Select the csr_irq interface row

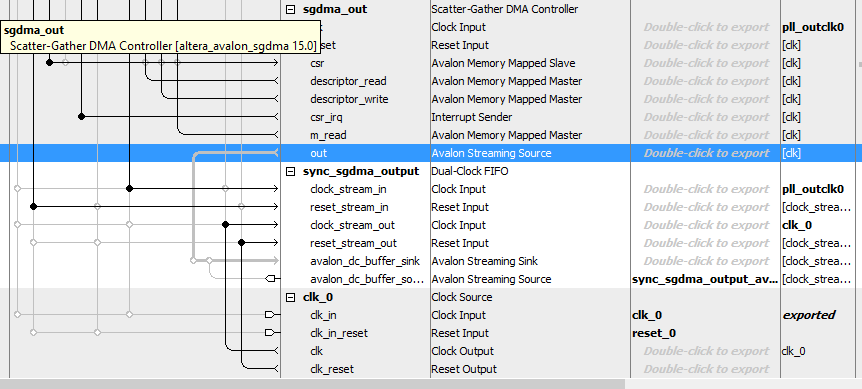327,117
